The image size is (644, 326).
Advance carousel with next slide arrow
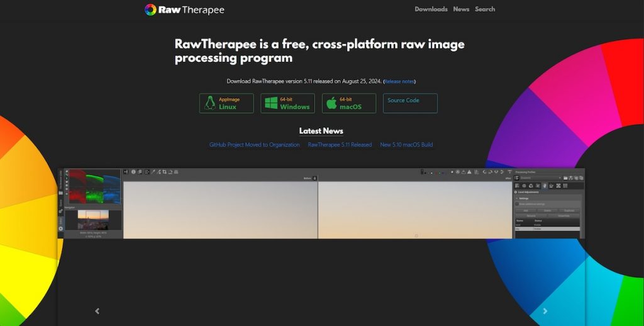point(545,311)
